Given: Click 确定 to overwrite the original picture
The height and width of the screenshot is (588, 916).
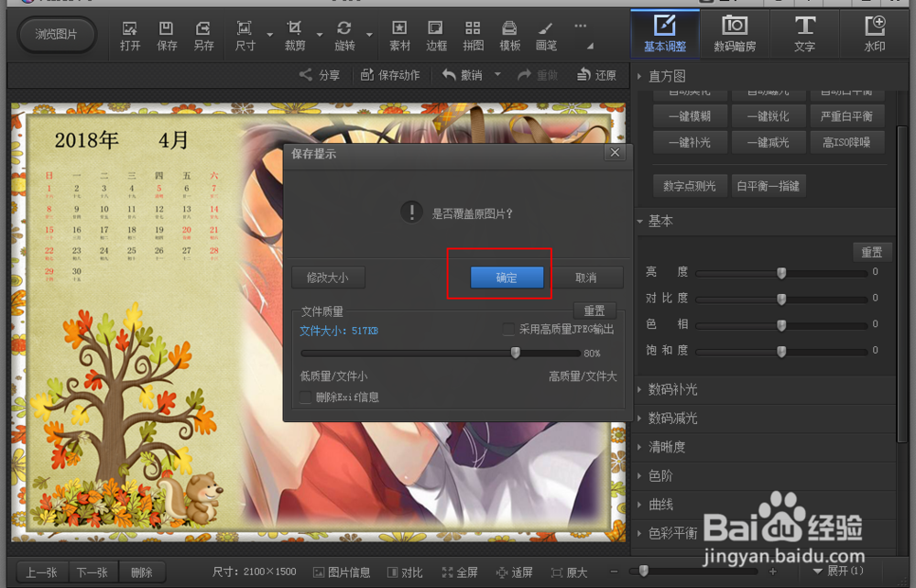Looking at the screenshot, I should [x=507, y=278].
